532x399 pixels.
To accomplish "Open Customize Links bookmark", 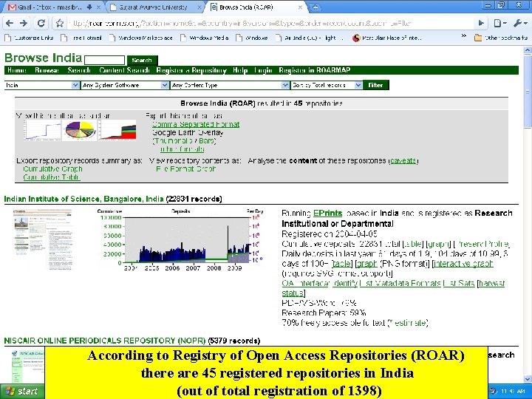I will (x=29, y=38).
